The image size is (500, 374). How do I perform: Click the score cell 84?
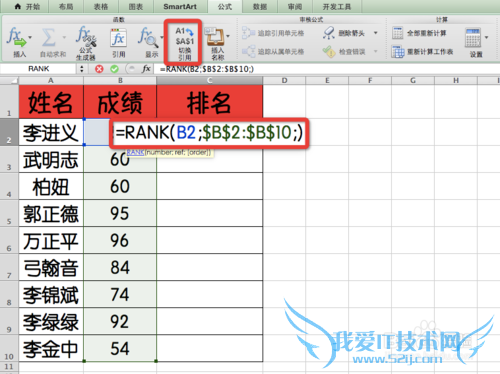(x=120, y=267)
